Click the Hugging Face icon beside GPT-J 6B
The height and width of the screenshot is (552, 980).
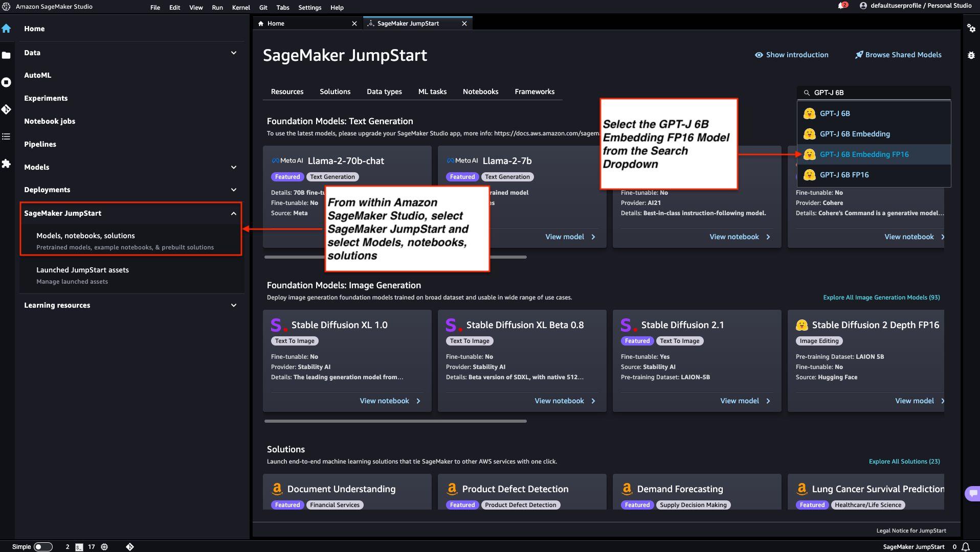809,113
